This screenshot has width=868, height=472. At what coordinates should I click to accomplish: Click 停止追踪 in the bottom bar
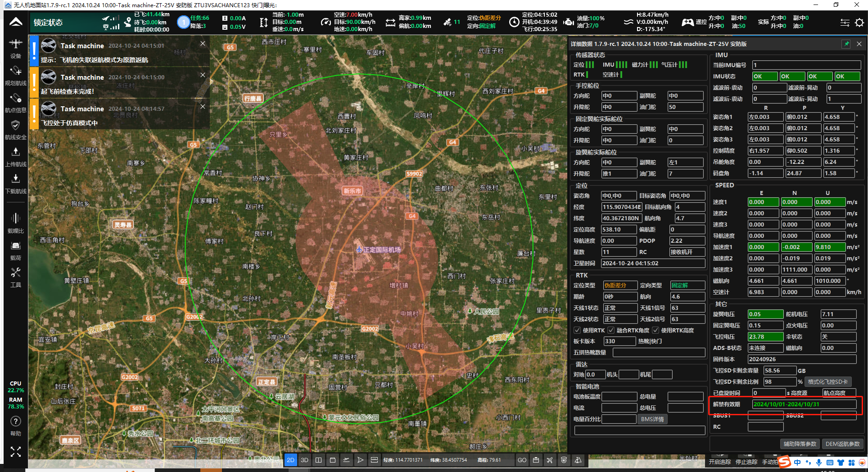[746, 462]
